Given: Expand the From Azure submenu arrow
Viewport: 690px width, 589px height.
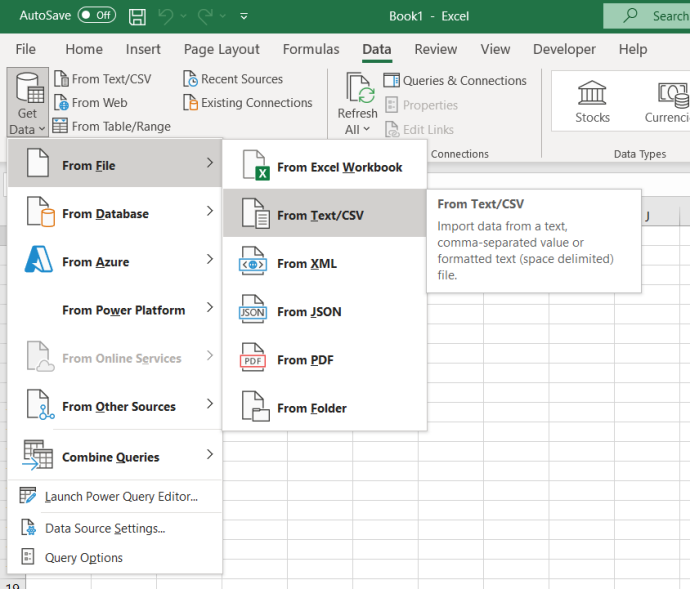Looking at the screenshot, I should pyautogui.click(x=210, y=259).
